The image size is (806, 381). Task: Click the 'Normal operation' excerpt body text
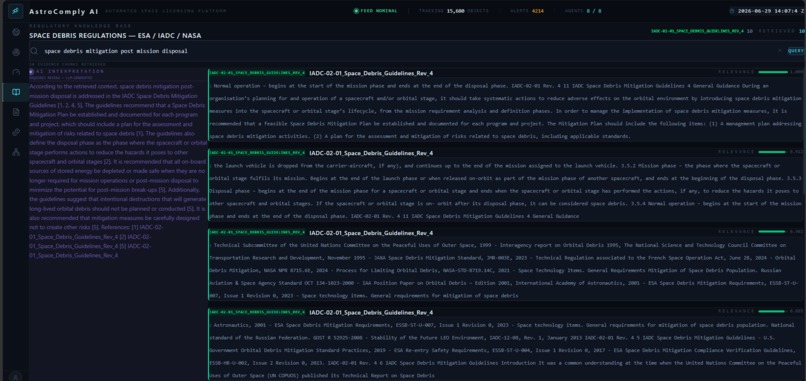(506, 111)
